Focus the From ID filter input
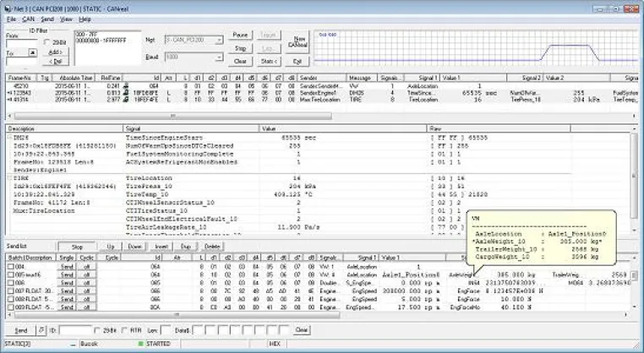The image size is (644, 353). tap(22, 44)
